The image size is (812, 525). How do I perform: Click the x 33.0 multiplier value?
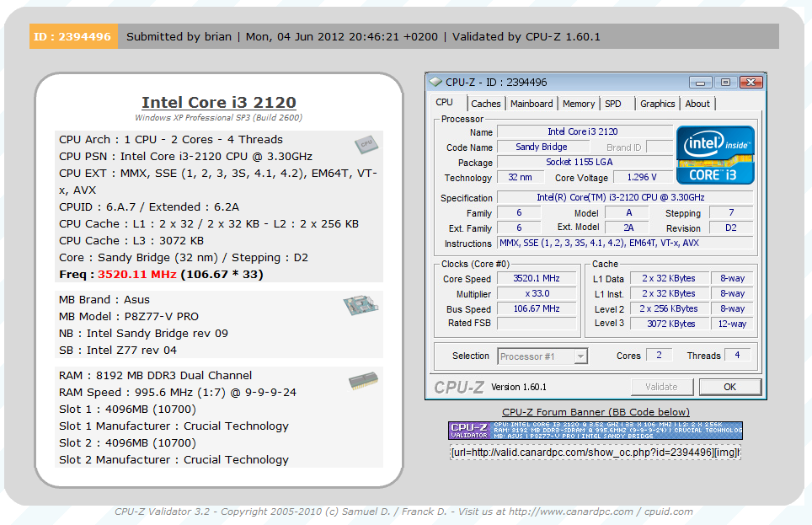click(537, 293)
